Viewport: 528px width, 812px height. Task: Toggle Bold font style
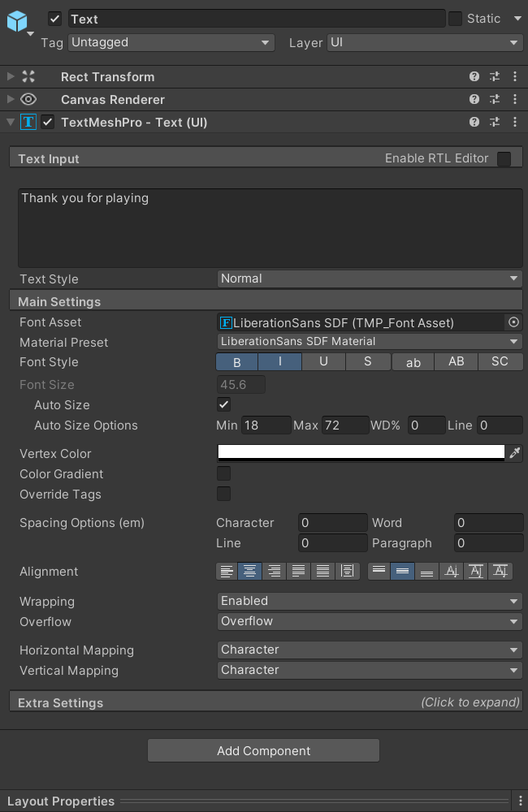click(237, 362)
